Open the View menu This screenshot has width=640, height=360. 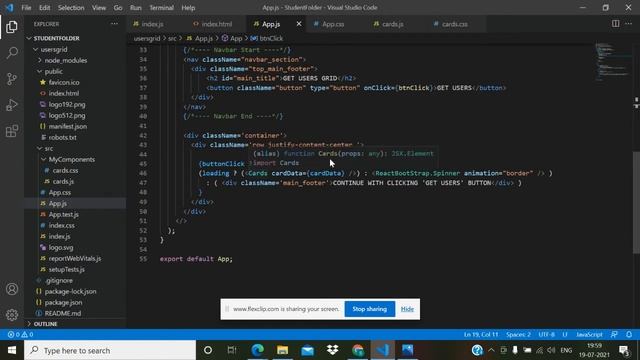(99, 8)
